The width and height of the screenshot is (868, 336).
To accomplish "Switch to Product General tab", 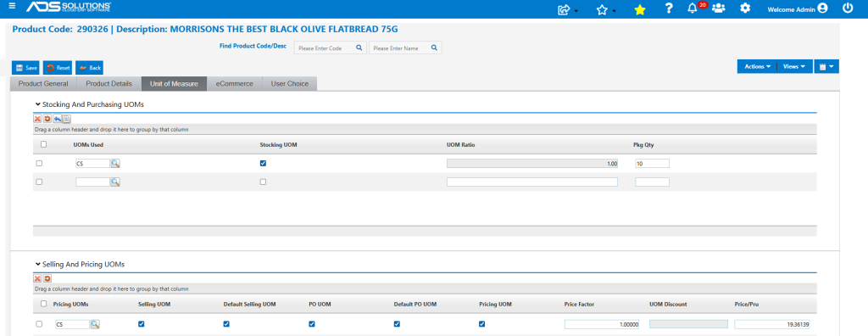I will pos(43,84).
